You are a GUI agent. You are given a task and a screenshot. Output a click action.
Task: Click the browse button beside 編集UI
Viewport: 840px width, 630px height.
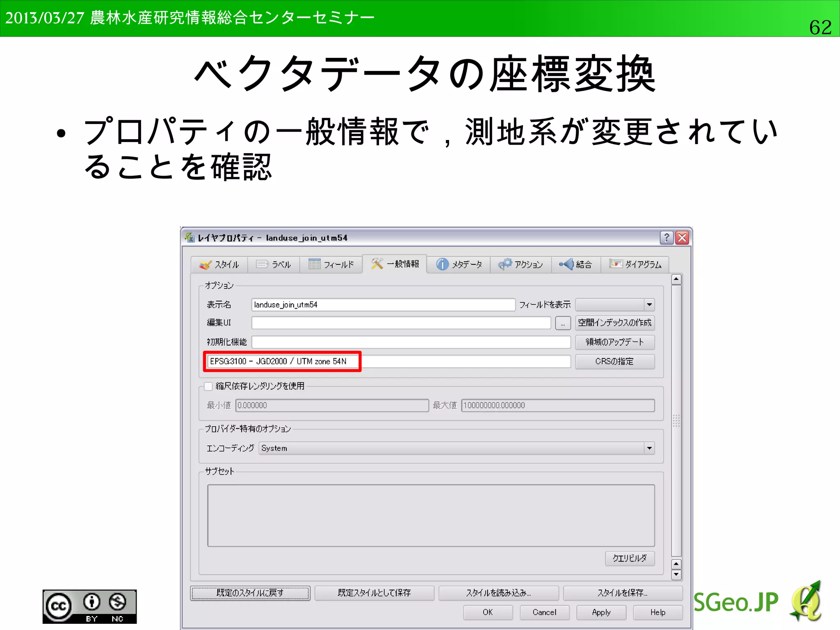[x=563, y=323]
